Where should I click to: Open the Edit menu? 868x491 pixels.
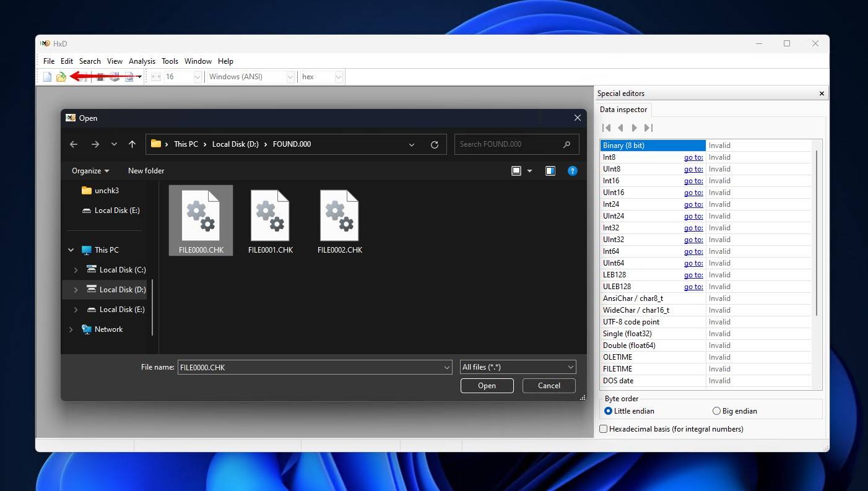(x=67, y=61)
